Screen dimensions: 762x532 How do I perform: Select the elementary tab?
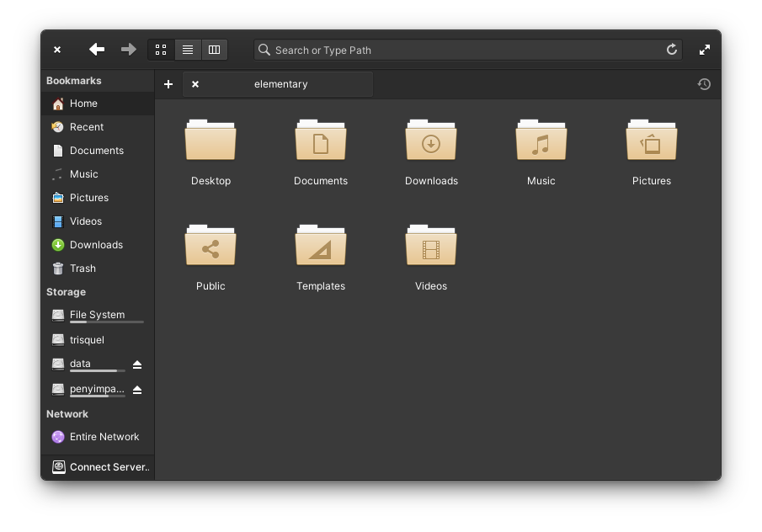[x=281, y=84]
